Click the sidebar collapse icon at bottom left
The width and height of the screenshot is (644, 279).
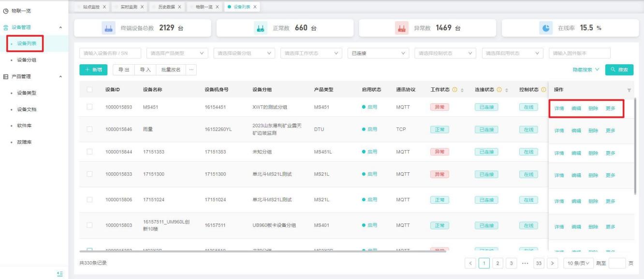point(60,273)
